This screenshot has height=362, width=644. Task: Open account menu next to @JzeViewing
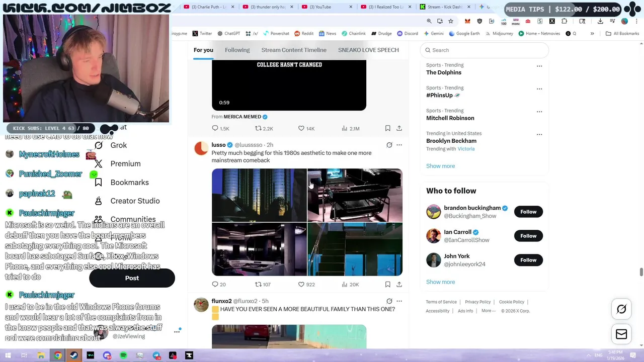(177, 331)
